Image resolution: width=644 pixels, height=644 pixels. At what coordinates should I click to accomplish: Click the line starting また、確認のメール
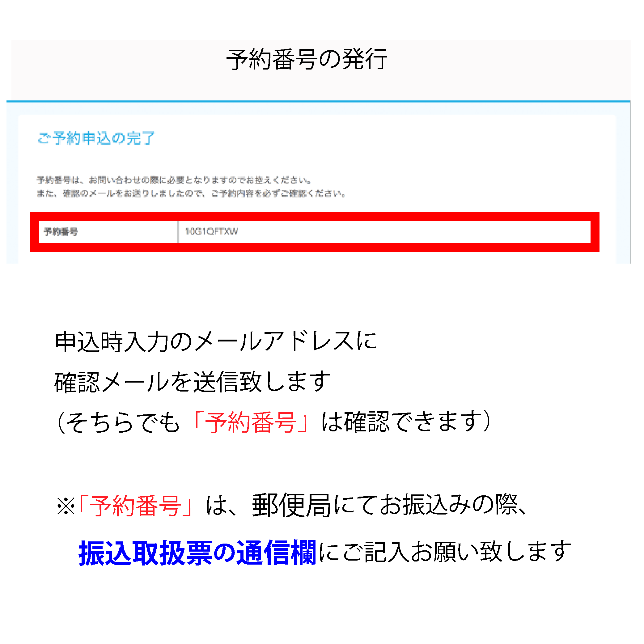point(192,193)
